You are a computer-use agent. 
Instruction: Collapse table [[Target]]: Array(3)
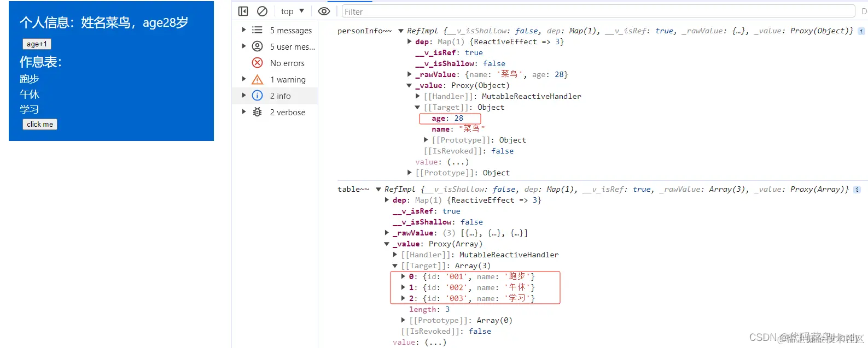395,266
